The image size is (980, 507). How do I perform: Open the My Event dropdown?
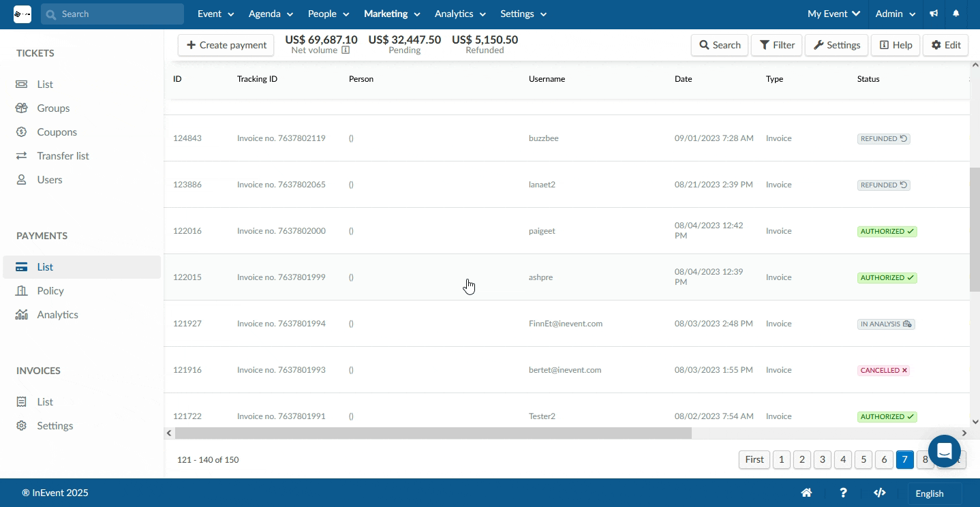[x=833, y=14]
